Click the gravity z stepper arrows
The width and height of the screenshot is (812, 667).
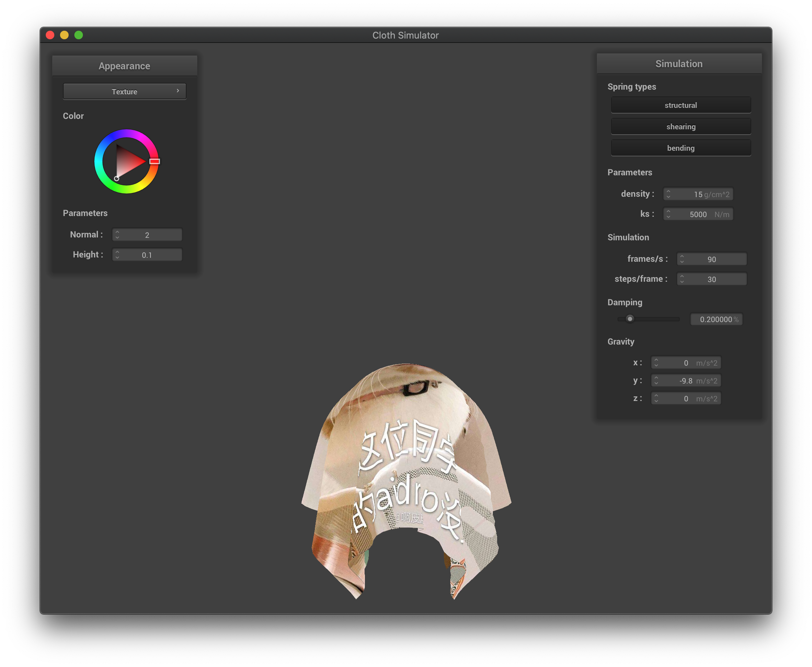(x=656, y=398)
